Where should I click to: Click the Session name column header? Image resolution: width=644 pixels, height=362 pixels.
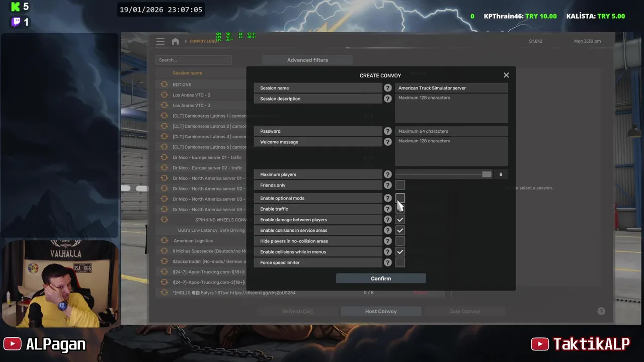coord(187,73)
